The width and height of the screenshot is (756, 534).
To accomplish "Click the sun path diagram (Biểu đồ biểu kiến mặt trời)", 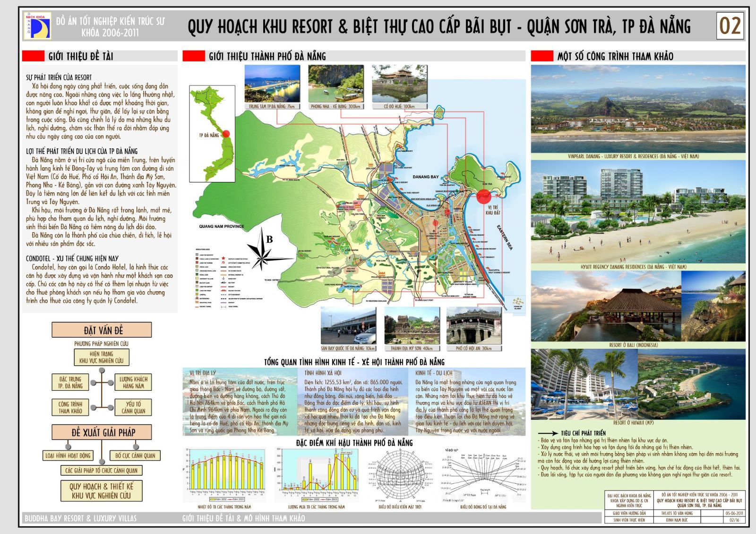I will [400, 474].
